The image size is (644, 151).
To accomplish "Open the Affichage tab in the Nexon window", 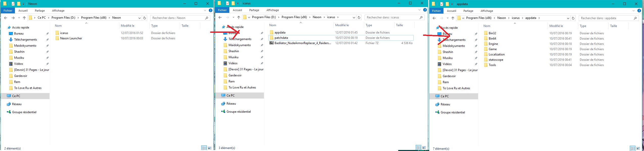I will (58, 11).
